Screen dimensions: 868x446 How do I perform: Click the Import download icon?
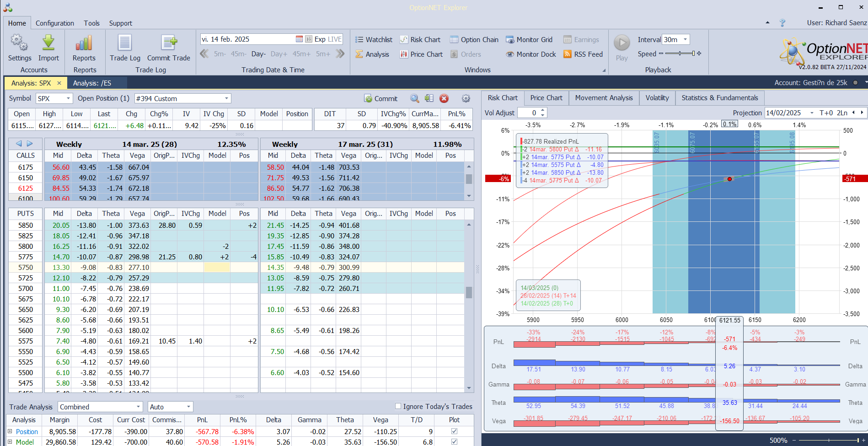click(x=48, y=43)
